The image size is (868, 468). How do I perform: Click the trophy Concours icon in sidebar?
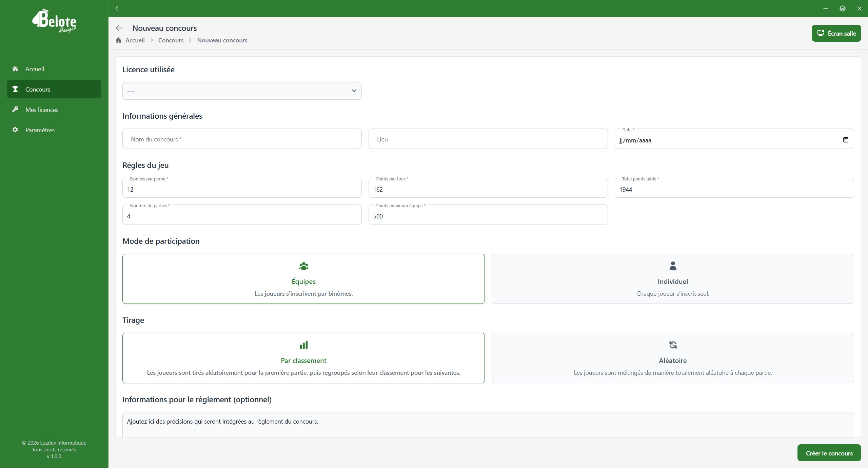pos(15,89)
